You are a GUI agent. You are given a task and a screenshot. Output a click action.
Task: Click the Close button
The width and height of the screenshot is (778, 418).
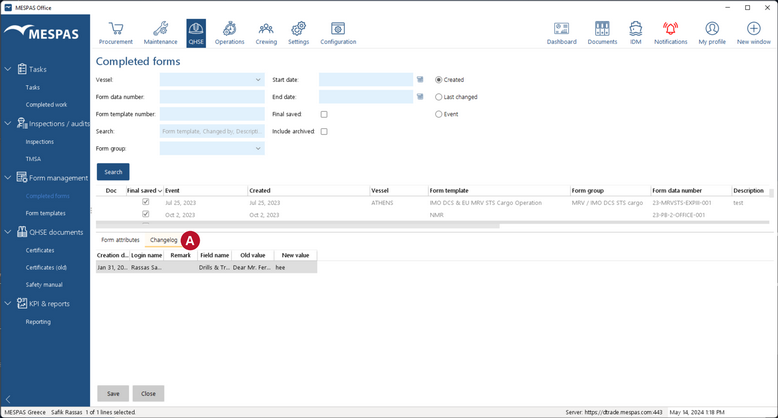pos(148,394)
